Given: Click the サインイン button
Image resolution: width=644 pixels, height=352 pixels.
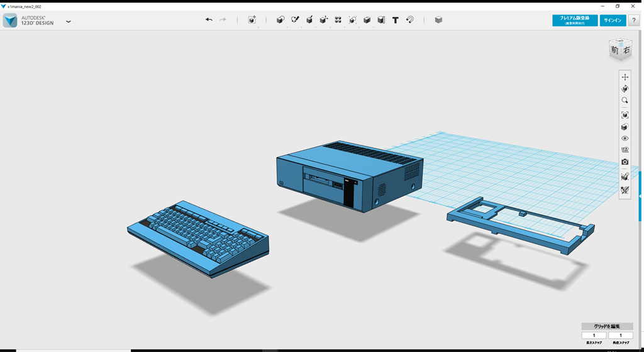Looking at the screenshot, I should pos(613,20).
